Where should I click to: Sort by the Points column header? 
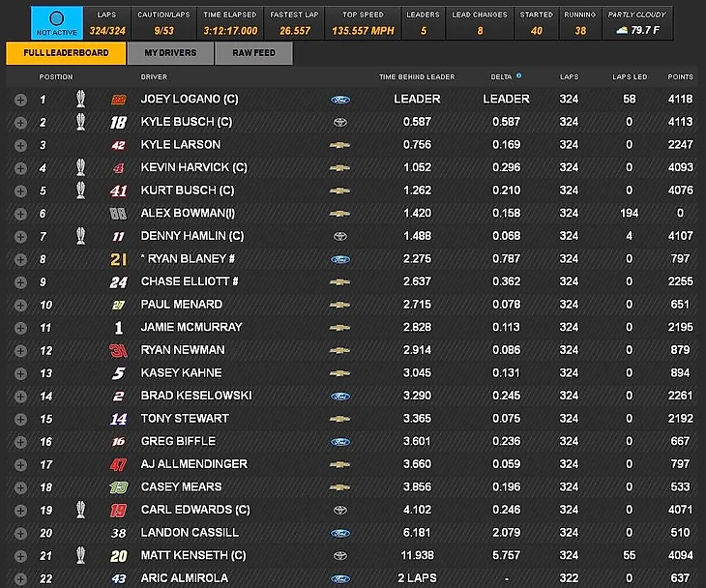(x=680, y=76)
